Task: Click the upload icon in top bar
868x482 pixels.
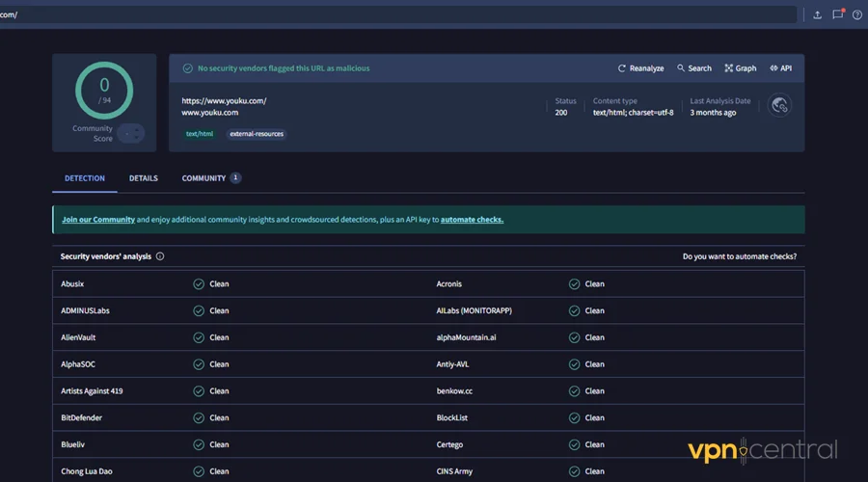Action: click(x=818, y=14)
